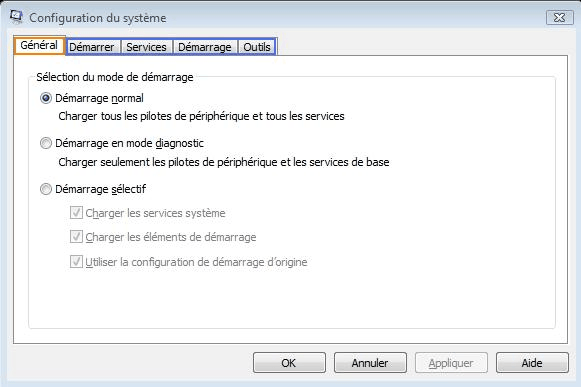
Task: Click the Annuler button
Action: pos(370,363)
